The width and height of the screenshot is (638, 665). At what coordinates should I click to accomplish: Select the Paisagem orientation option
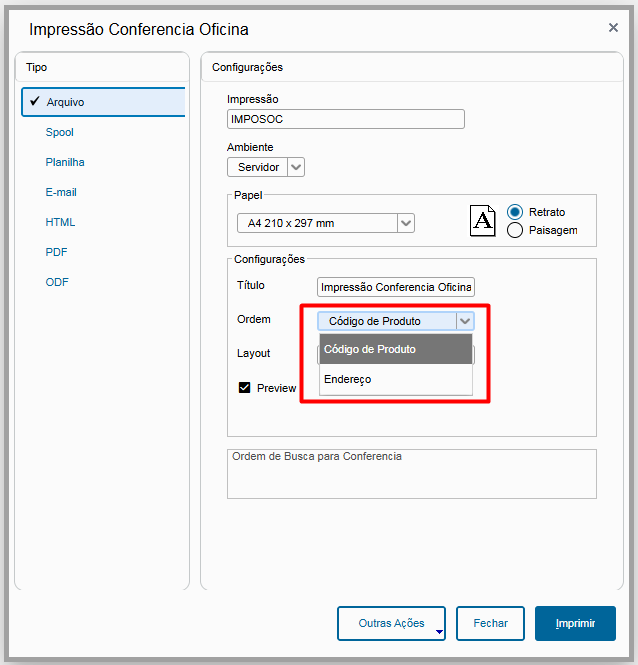[515, 230]
